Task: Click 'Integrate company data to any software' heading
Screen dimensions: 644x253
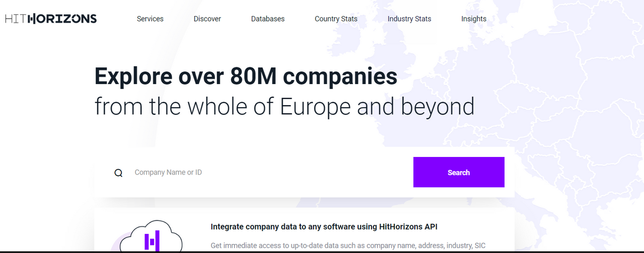Action: tap(324, 227)
